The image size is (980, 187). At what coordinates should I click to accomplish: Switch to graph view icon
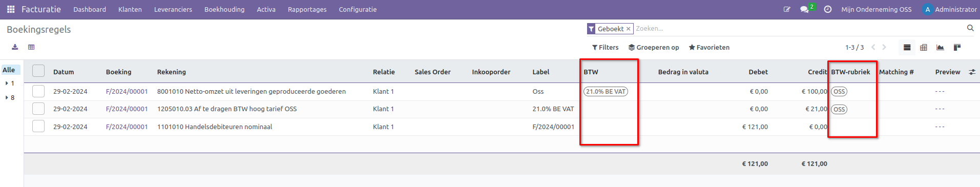[940, 47]
